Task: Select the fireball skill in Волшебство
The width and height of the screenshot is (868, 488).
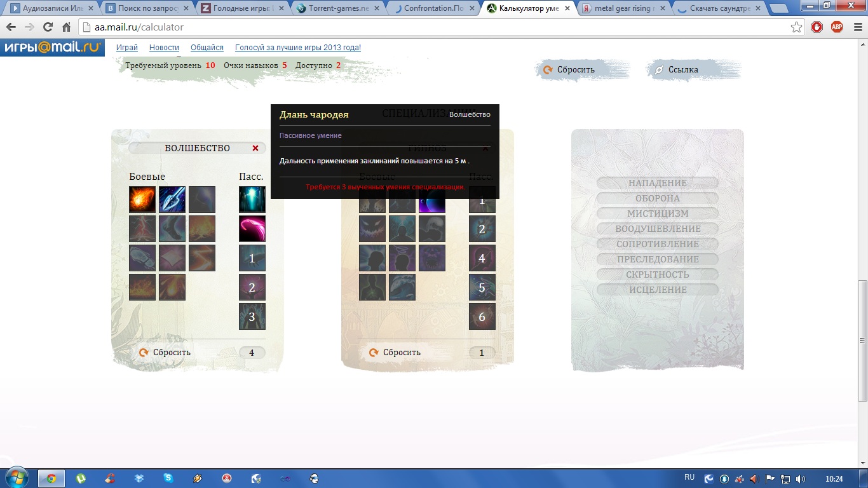Action: tap(142, 200)
